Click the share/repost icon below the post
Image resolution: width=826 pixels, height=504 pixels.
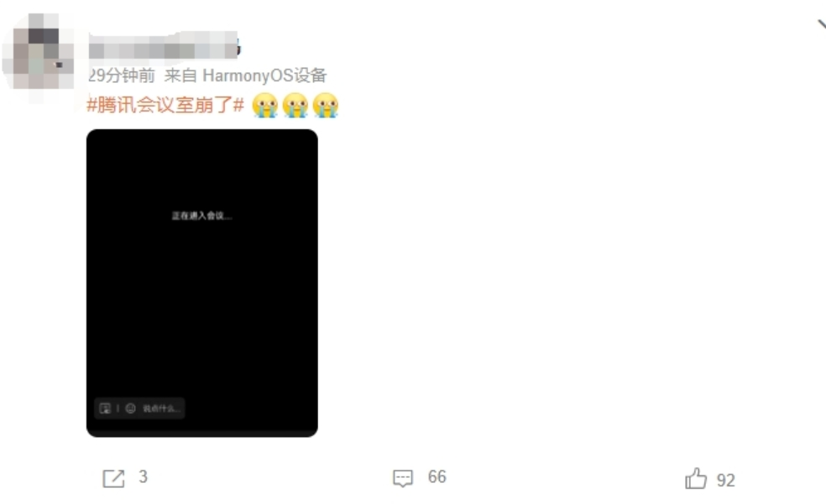(x=113, y=478)
